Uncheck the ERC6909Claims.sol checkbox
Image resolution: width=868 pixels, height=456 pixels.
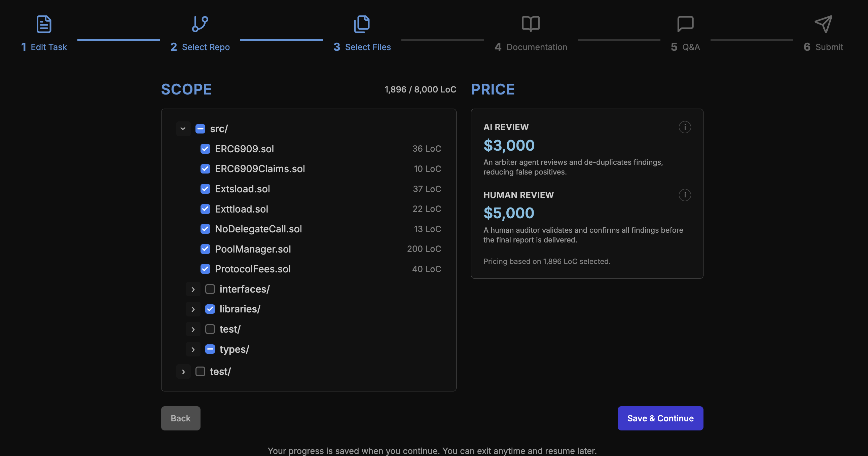click(x=205, y=169)
